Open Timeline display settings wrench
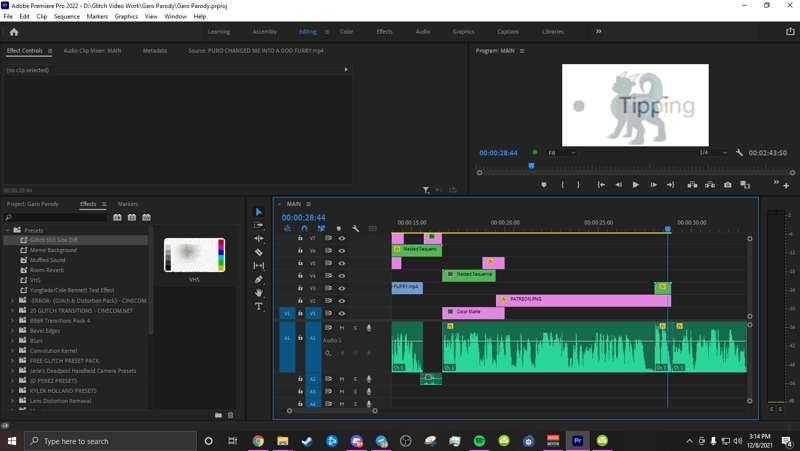This screenshot has height=451, width=800. [356, 229]
